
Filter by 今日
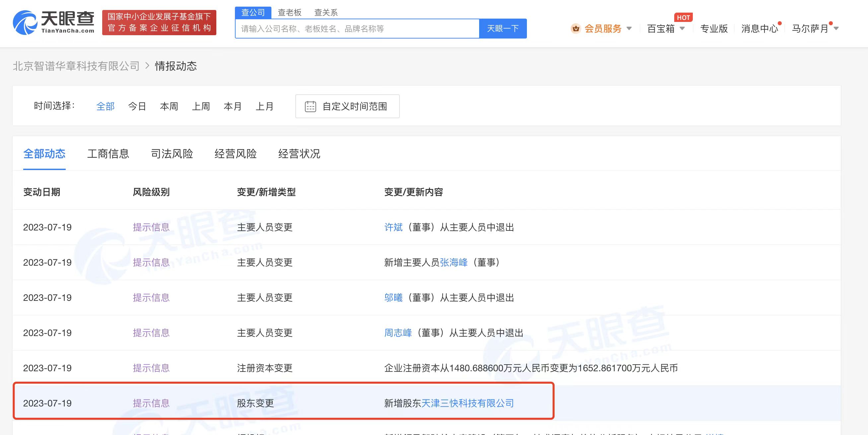click(x=137, y=107)
